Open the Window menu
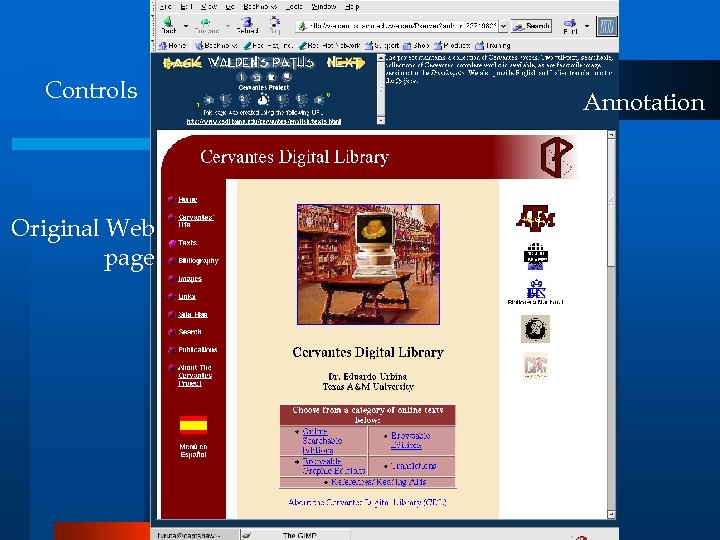 [x=324, y=6]
